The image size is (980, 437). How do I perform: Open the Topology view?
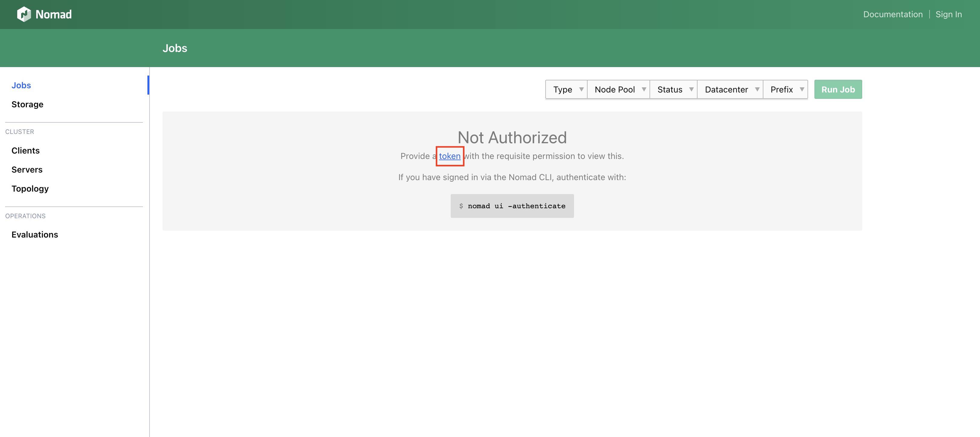[30, 188]
